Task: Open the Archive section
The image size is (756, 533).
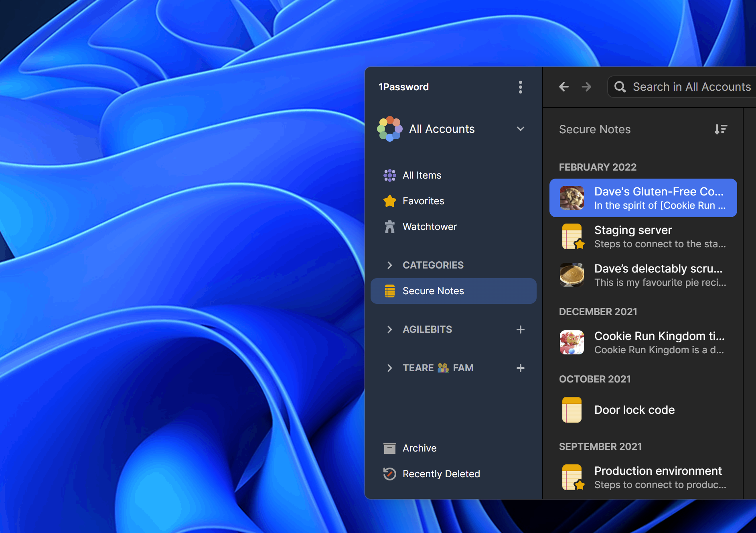Action: pyautogui.click(x=419, y=448)
